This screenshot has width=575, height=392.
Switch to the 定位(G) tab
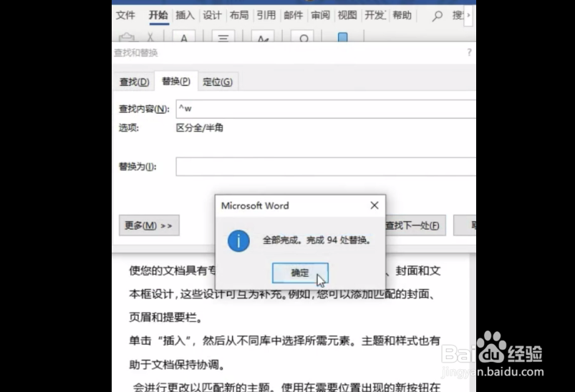point(218,82)
